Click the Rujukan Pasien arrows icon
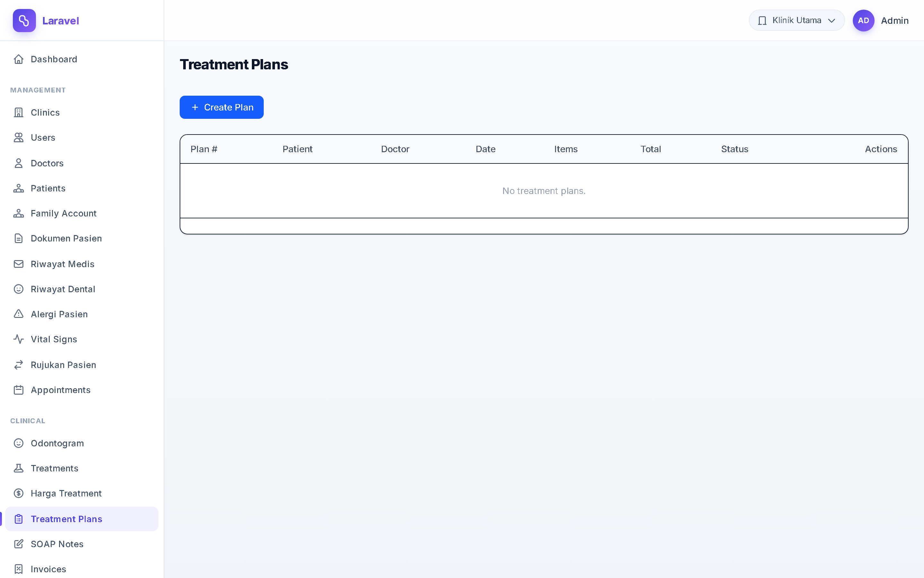The image size is (924, 578). point(18,365)
